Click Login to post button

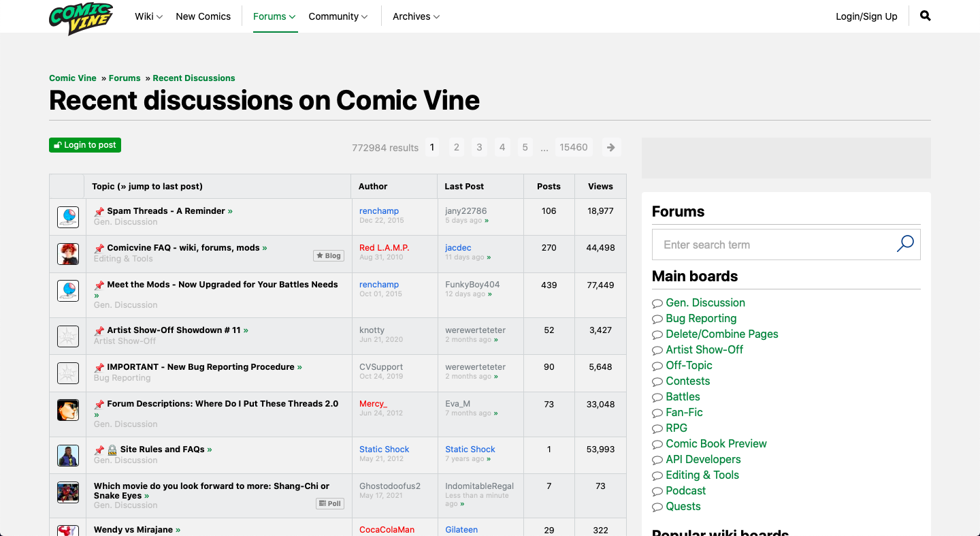[x=85, y=144]
